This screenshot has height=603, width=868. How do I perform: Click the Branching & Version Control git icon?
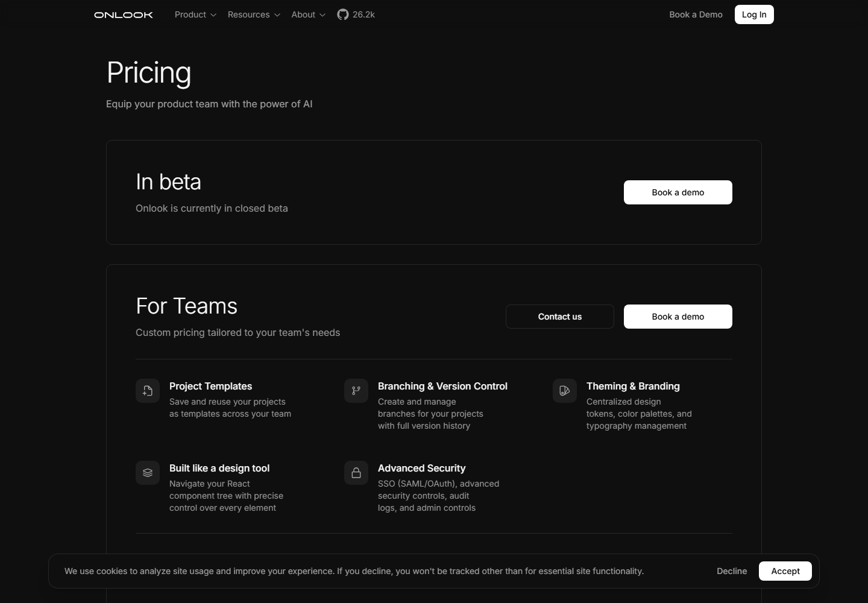[356, 391]
